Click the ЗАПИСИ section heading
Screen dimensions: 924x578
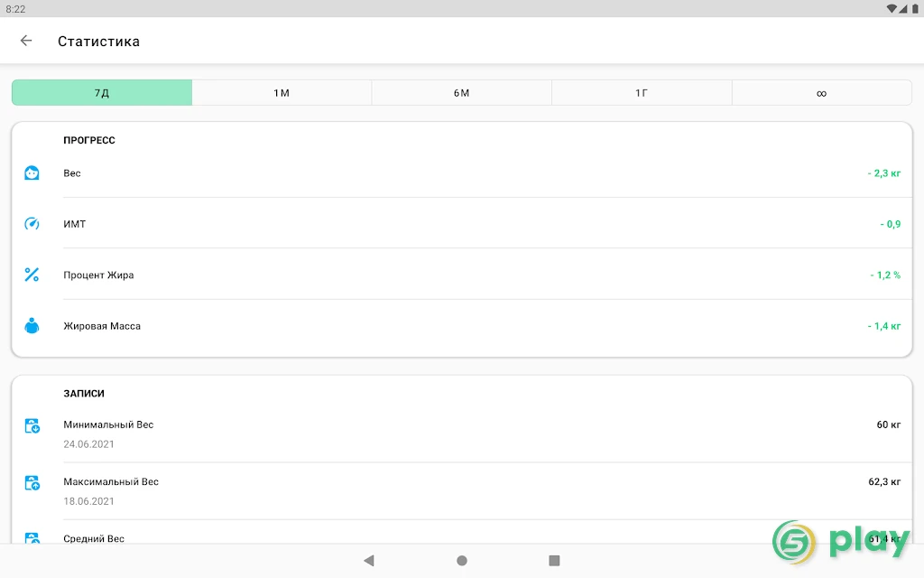(x=84, y=394)
